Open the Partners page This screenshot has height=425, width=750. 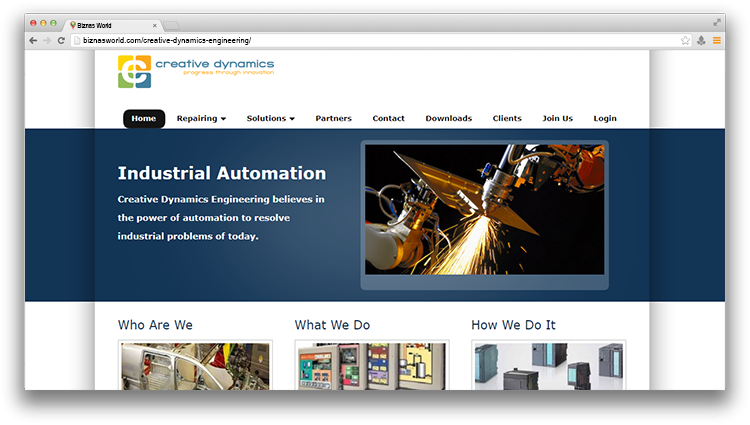pyautogui.click(x=333, y=119)
